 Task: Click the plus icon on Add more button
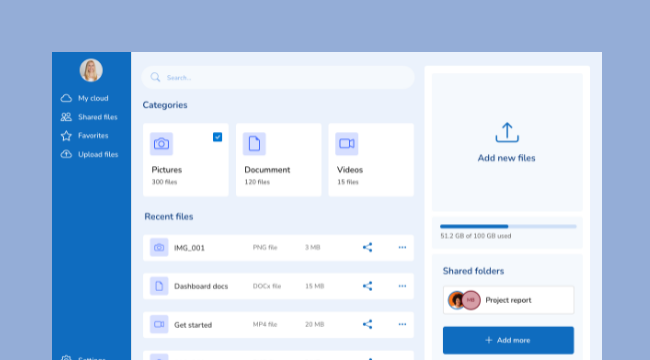click(x=489, y=340)
